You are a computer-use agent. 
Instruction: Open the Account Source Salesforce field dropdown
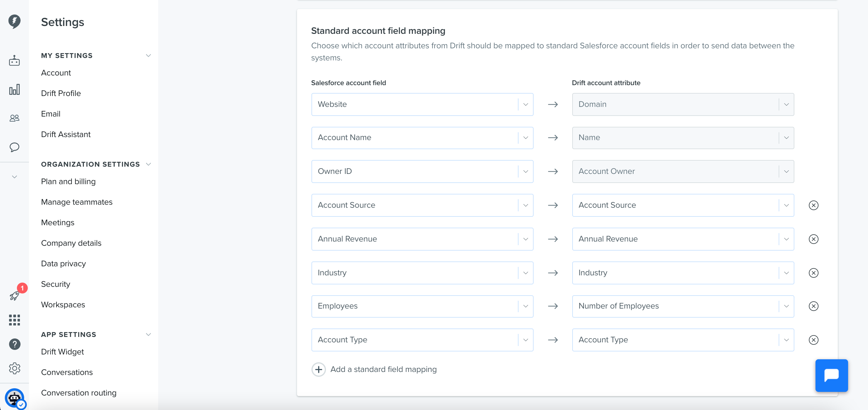pyautogui.click(x=422, y=205)
